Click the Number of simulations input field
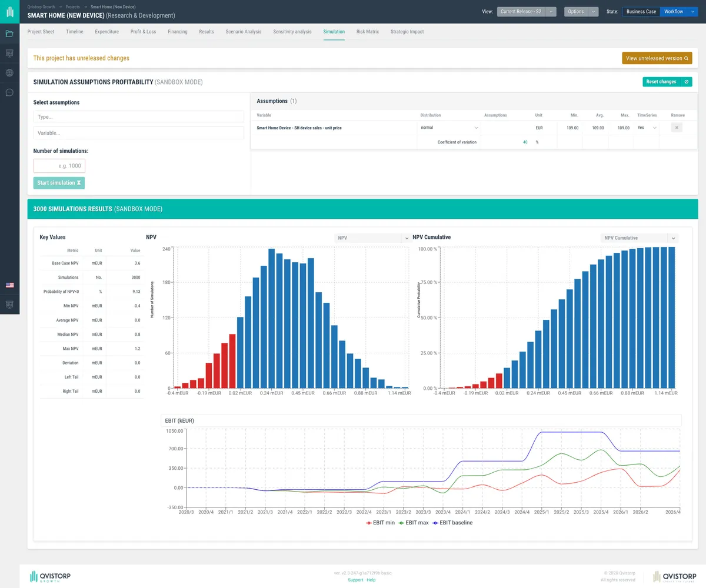The width and height of the screenshot is (706, 588). [59, 166]
